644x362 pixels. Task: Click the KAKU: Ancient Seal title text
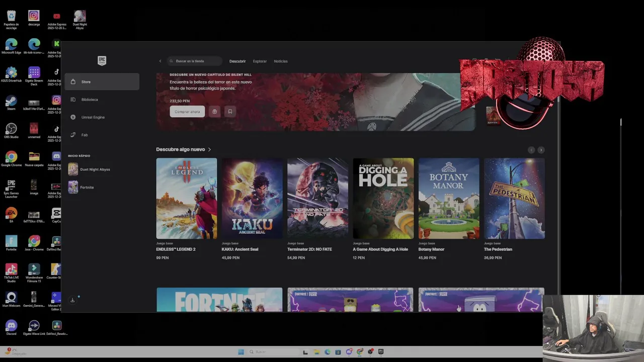point(240,249)
